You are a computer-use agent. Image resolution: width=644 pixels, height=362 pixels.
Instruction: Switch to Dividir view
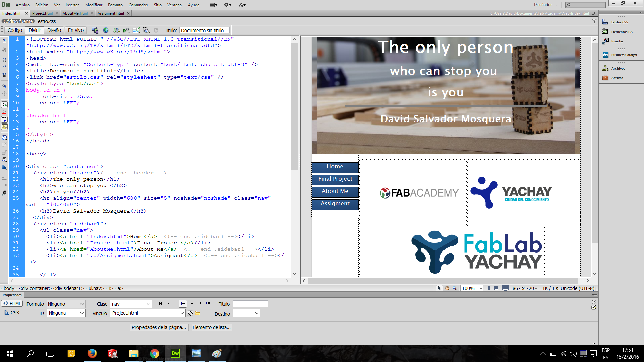(x=35, y=30)
